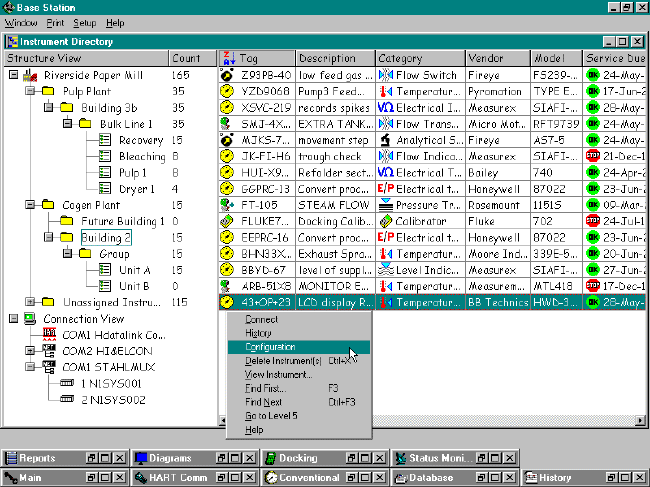Click the Z-A sort icon beside Tag

(228, 58)
